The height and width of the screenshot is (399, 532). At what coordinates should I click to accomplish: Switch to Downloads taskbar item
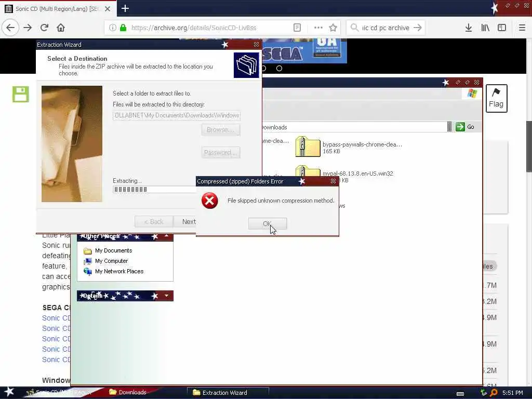(x=128, y=392)
